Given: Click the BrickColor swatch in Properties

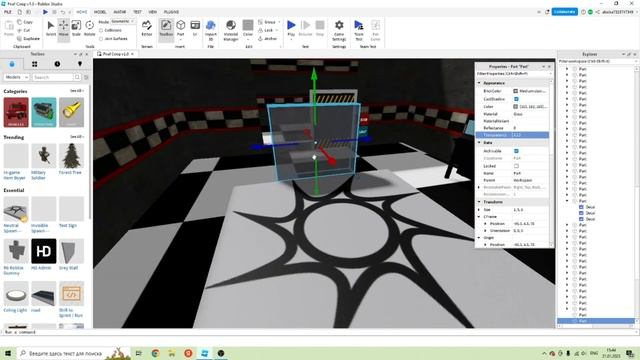Looking at the screenshot, I should tap(516, 91).
